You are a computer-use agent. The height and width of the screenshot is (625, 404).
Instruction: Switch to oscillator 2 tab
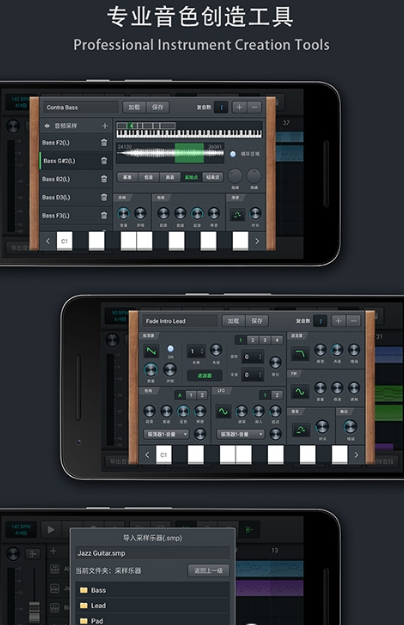click(x=253, y=340)
